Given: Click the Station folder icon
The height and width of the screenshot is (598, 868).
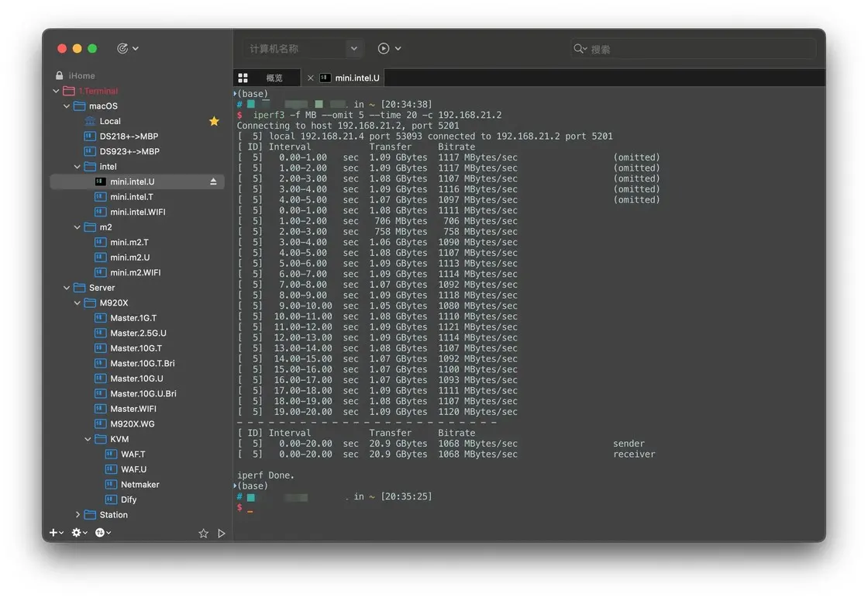Looking at the screenshot, I should click(x=90, y=515).
